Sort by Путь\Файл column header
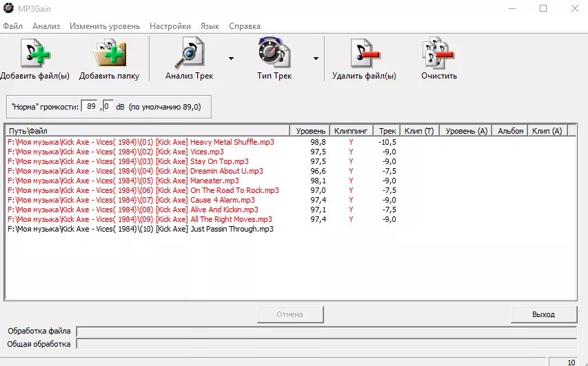Viewport: 588px width, 366px height. click(148, 131)
